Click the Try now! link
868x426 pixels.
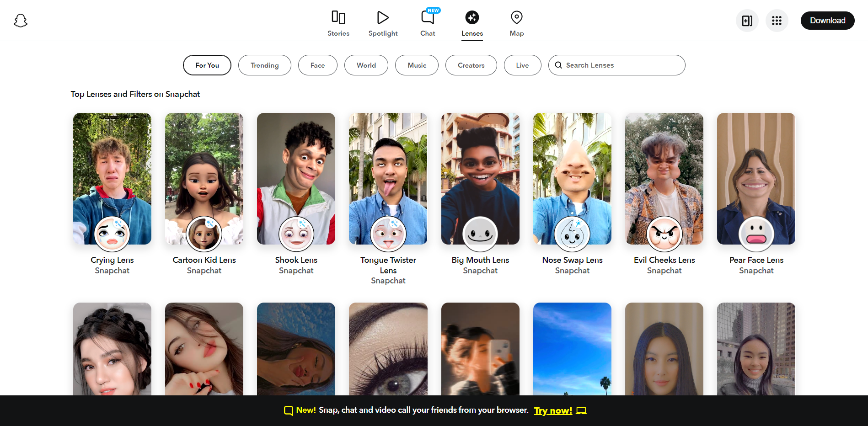(x=553, y=410)
